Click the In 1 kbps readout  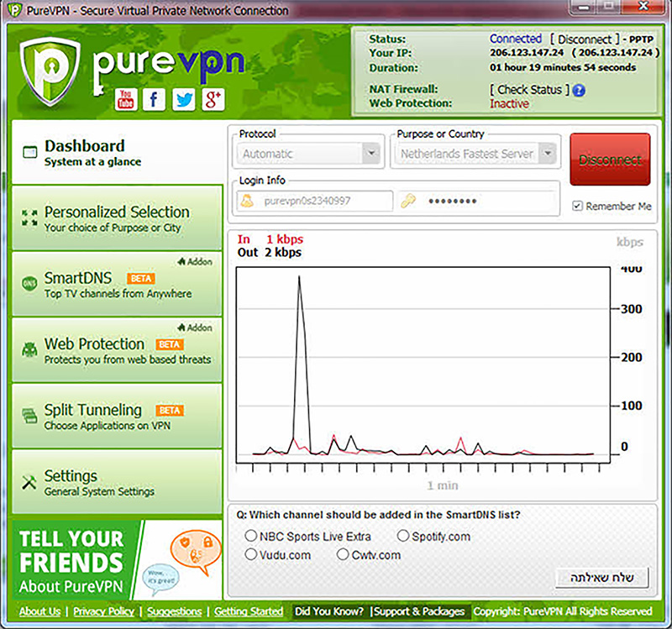270,239
